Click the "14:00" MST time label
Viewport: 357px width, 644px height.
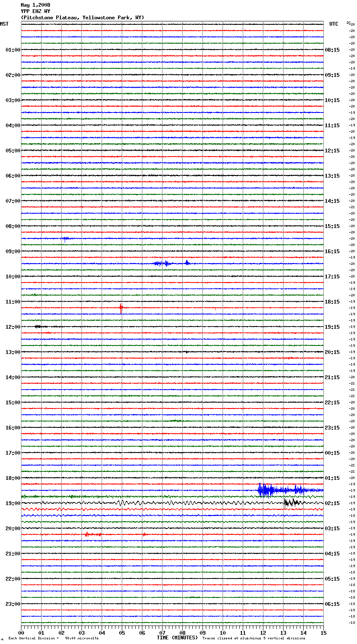[13, 377]
